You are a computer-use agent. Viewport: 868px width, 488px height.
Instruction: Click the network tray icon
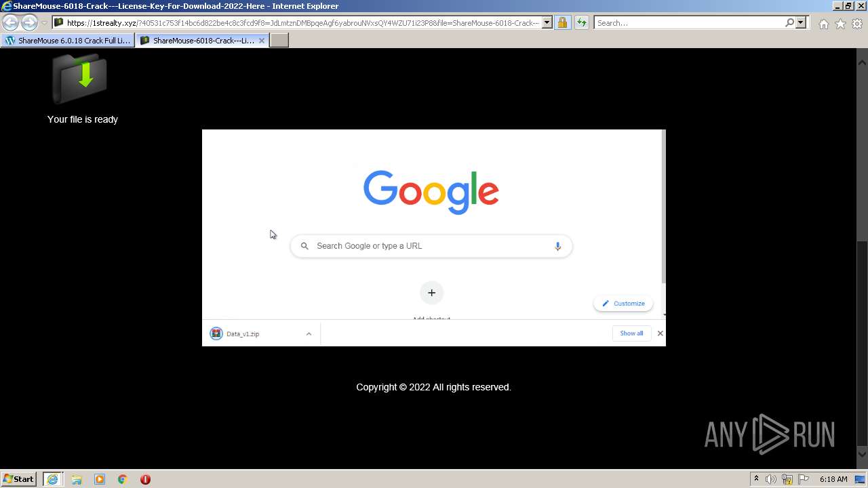(x=788, y=479)
